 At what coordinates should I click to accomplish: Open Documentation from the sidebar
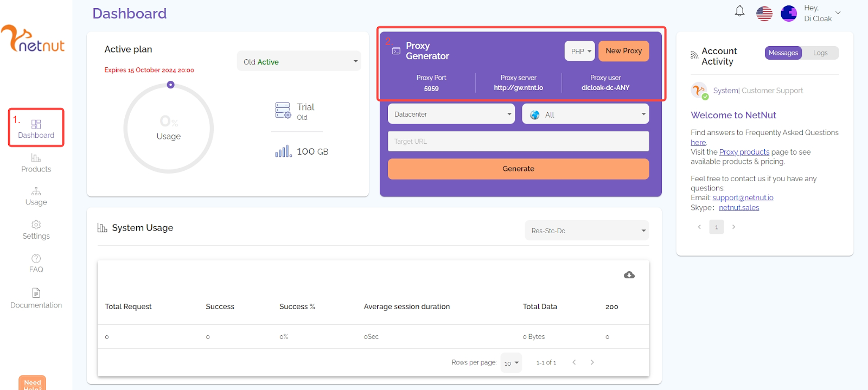[x=36, y=299]
